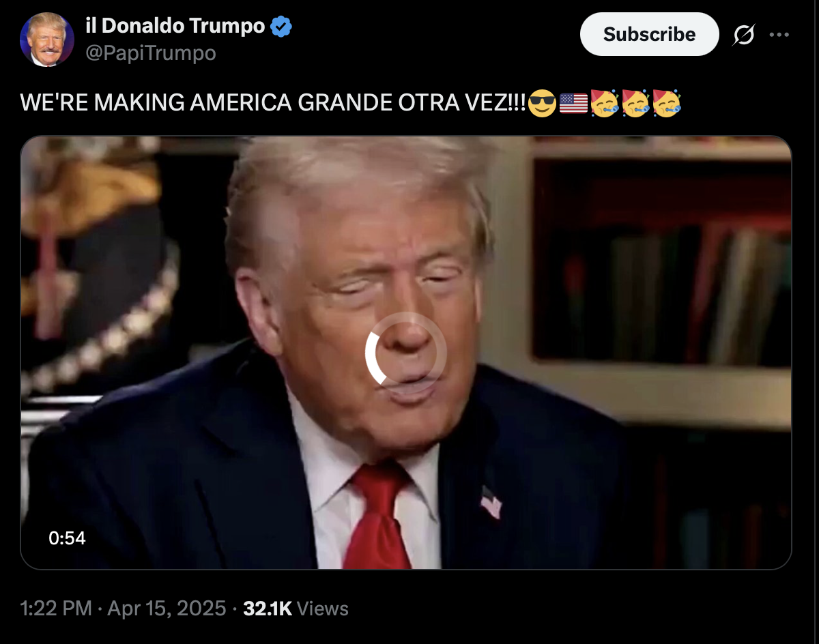Open the Grok slashed-circle icon
The height and width of the screenshot is (644, 819).
(743, 35)
